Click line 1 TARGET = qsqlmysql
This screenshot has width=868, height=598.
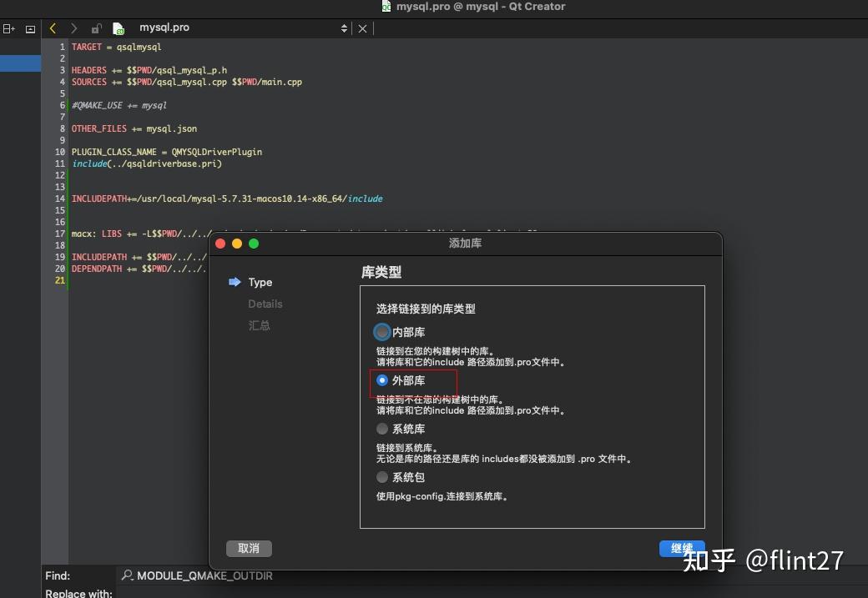[116, 47]
